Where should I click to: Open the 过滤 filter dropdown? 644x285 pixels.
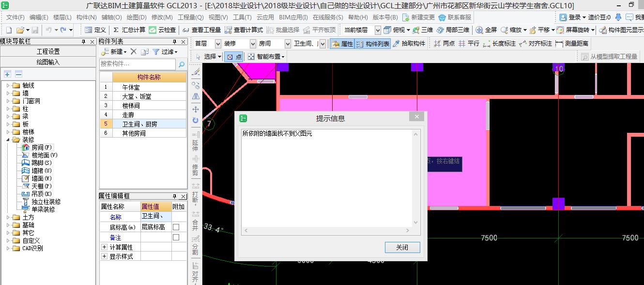[165, 51]
